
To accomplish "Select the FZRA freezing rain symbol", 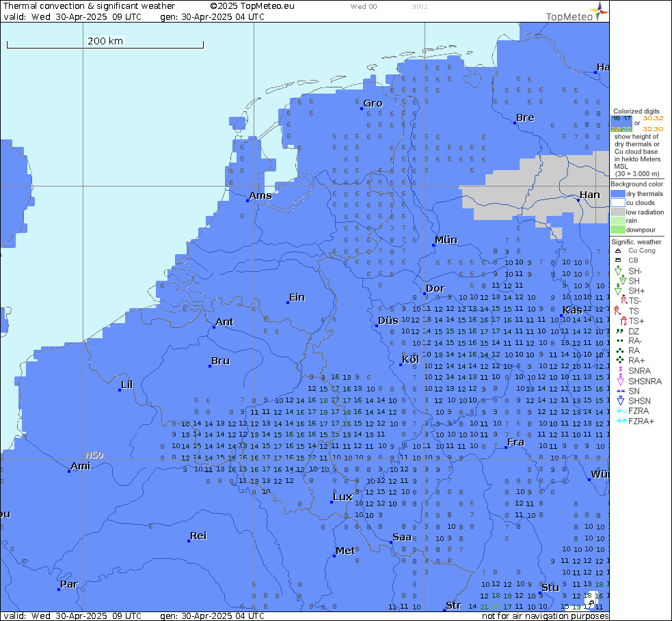I will tap(621, 411).
